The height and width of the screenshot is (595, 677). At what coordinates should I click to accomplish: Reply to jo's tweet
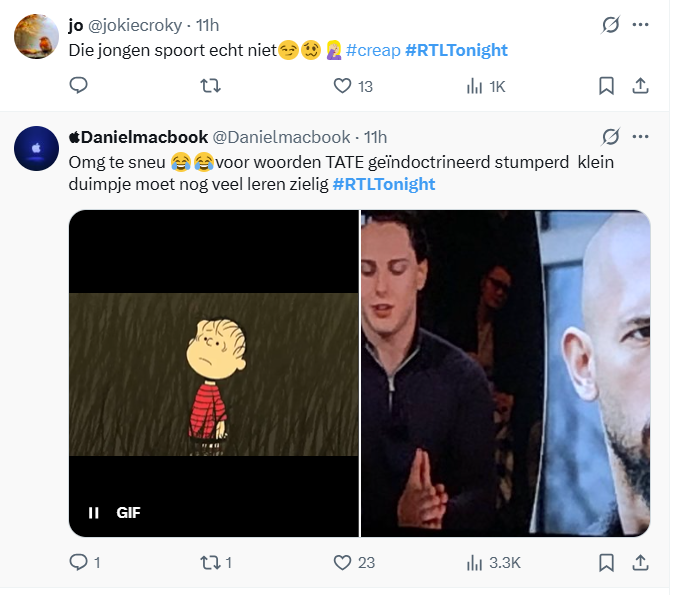[x=79, y=86]
